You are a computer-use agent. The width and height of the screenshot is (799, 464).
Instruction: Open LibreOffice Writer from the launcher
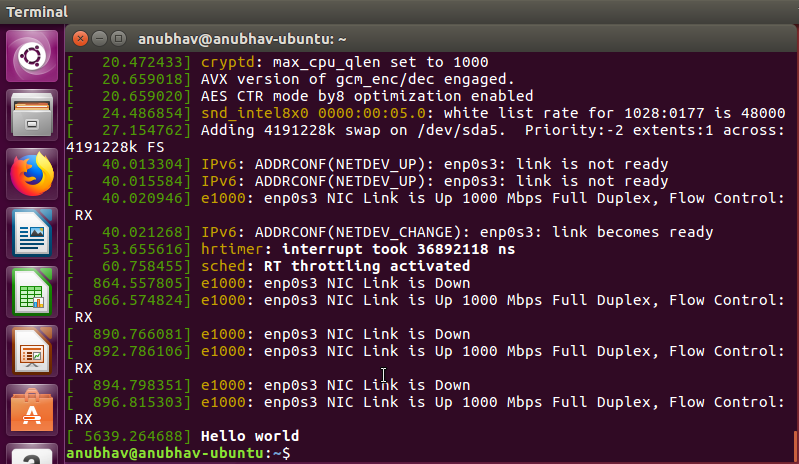(32, 233)
